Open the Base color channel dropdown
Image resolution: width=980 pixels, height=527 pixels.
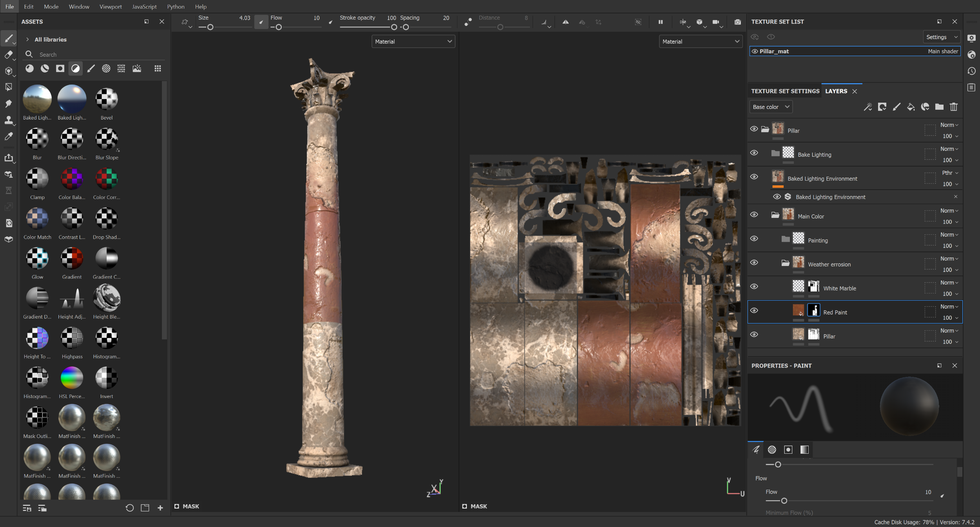pyautogui.click(x=770, y=107)
